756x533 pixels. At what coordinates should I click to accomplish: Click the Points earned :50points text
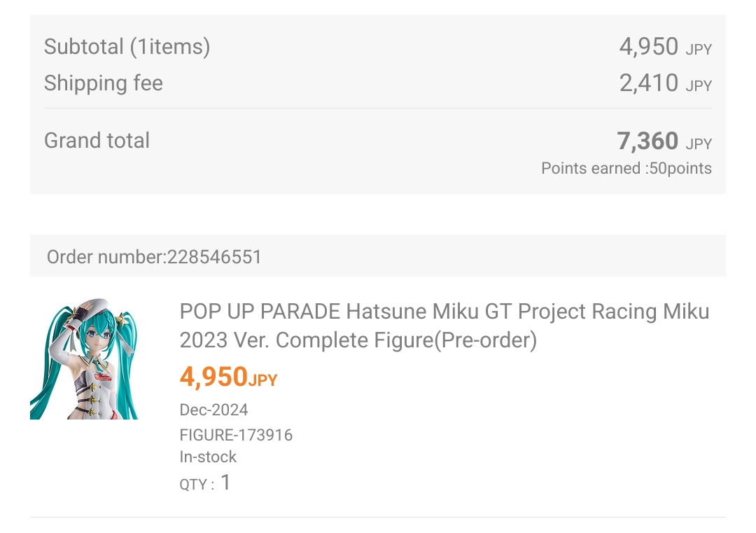[x=626, y=169]
